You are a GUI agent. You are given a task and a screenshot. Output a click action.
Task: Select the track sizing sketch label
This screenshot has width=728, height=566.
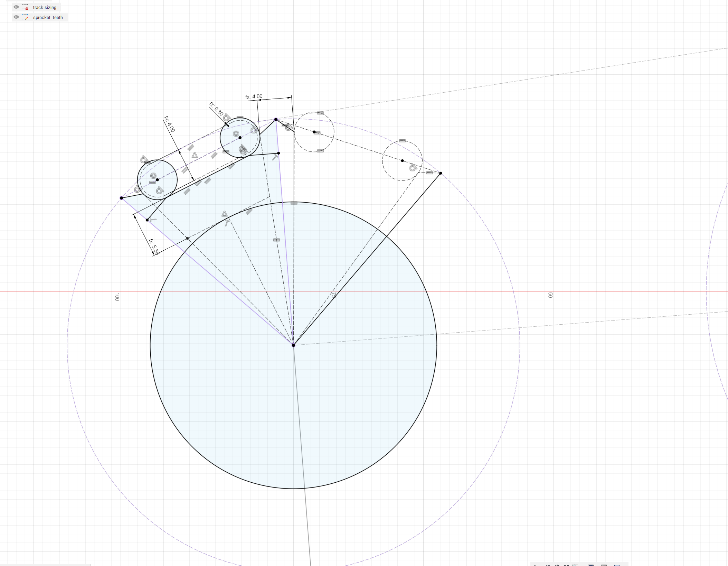44,7
